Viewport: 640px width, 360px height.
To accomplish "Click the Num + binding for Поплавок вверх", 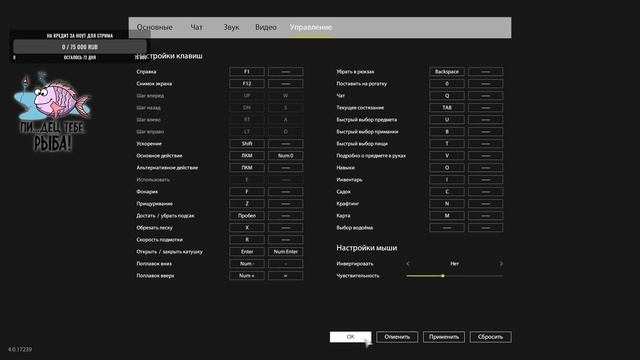I will [x=247, y=276].
